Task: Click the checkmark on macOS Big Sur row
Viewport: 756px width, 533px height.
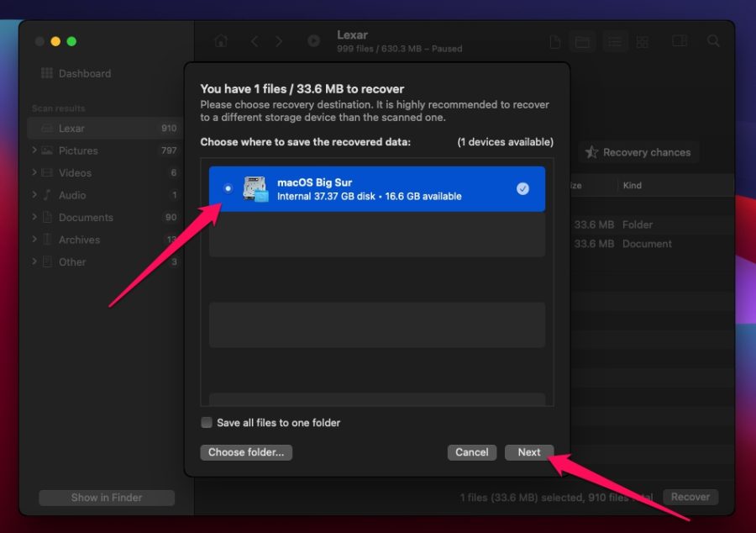Action: tap(522, 188)
